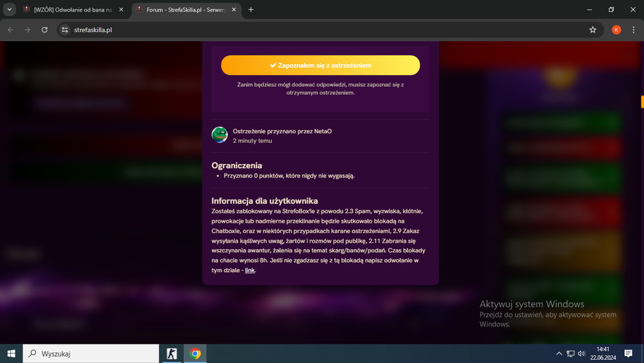Image resolution: width=644 pixels, height=363 pixels.
Task: Click 'Ostrzeżenie przyznano przez NetaO' text
Action: tap(282, 131)
